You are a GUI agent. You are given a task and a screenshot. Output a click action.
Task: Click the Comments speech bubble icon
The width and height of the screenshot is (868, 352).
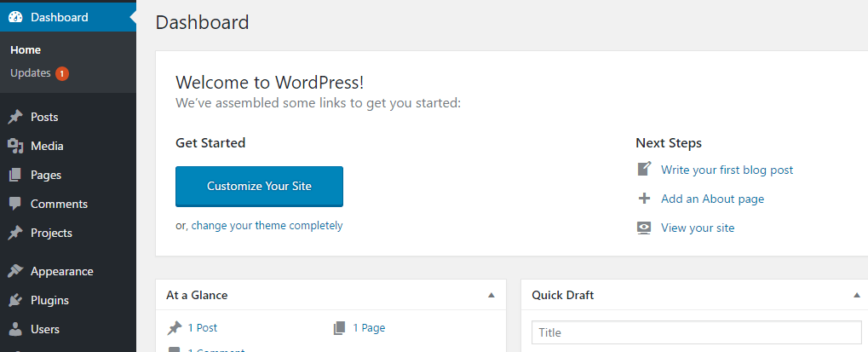point(15,204)
